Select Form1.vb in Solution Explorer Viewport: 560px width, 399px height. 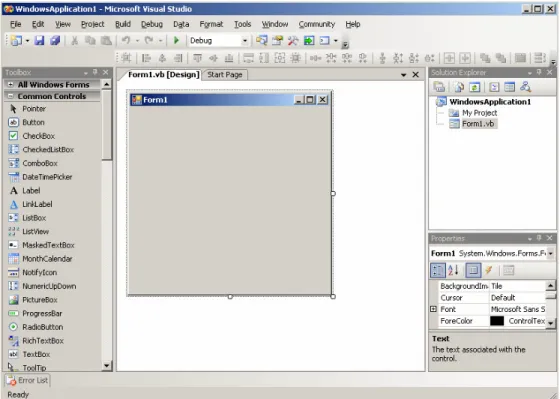click(x=478, y=124)
